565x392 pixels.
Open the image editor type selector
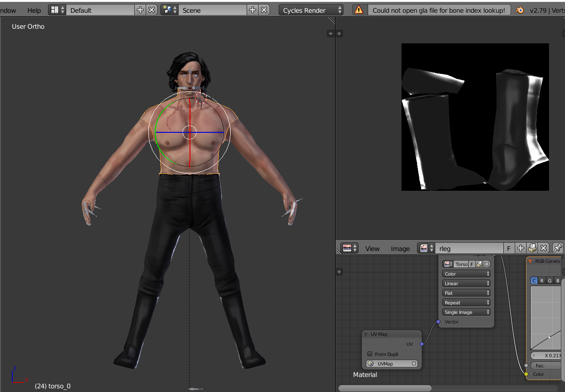350,248
